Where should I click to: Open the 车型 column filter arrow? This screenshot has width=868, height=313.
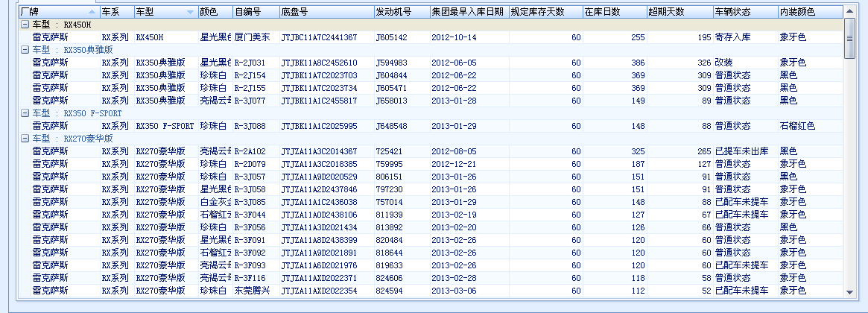(x=191, y=12)
